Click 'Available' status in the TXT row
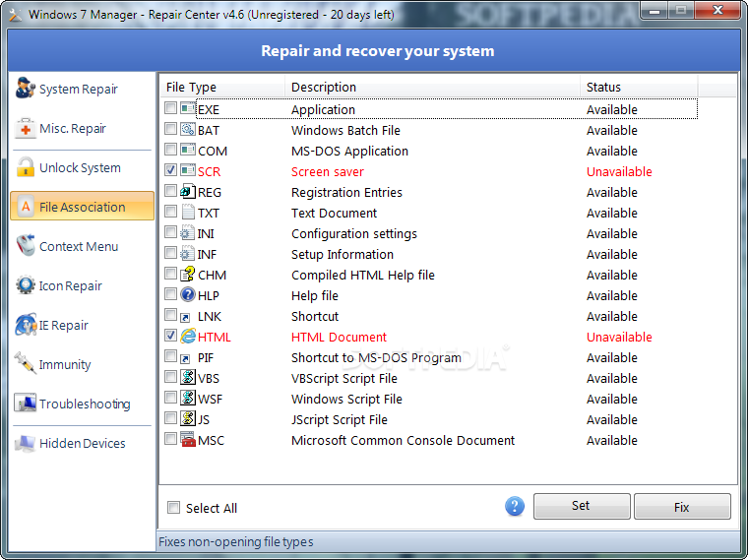Screen dimensions: 748x560 [x=612, y=214]
